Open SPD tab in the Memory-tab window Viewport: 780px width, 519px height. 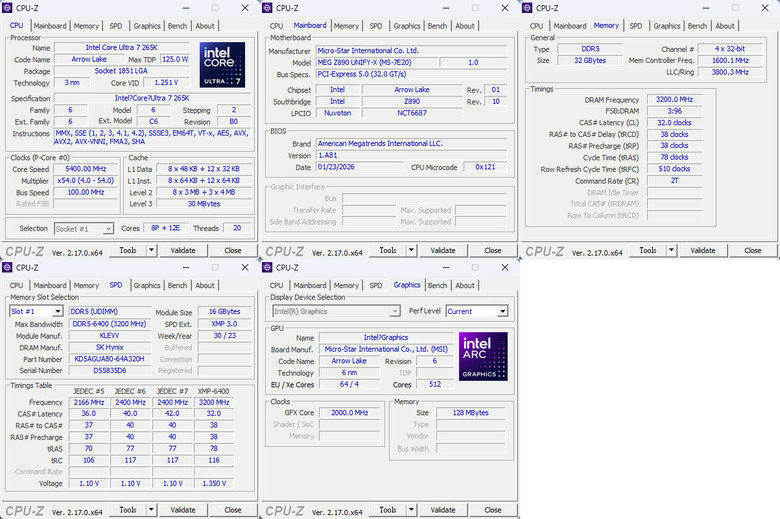pos(636,26)
